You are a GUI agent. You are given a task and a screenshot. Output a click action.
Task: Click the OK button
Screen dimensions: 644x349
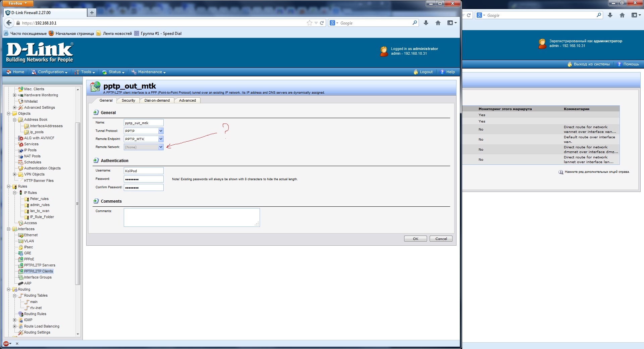tap(416, 239)
